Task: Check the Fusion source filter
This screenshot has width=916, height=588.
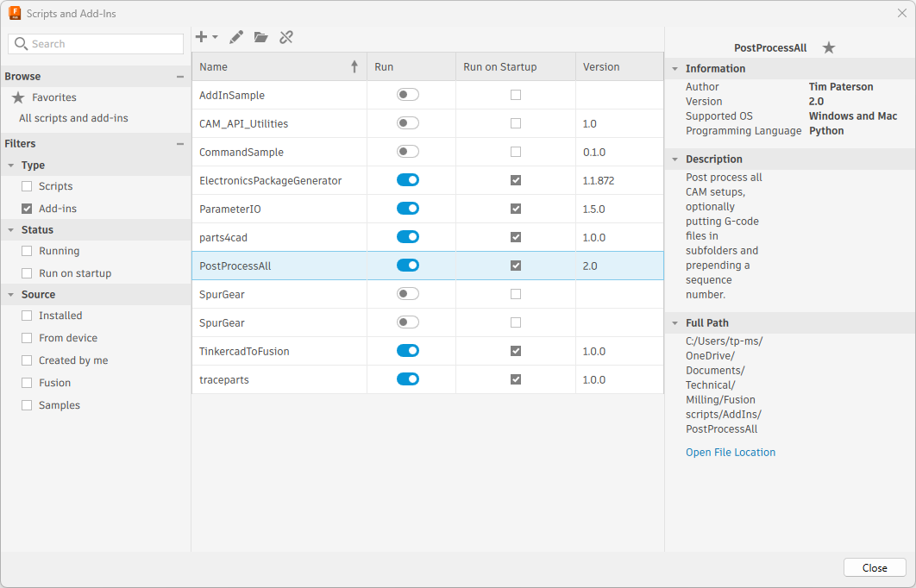Action: [27, 383]
